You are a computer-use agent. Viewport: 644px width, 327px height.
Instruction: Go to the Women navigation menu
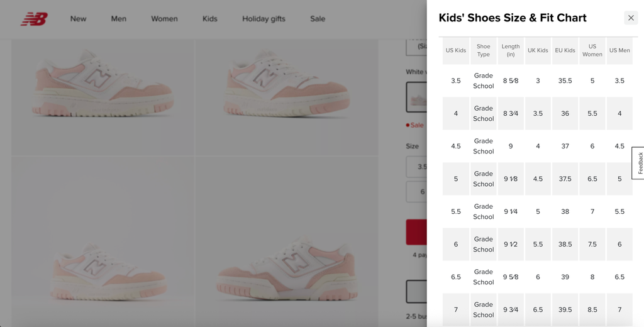coord(164,19)
